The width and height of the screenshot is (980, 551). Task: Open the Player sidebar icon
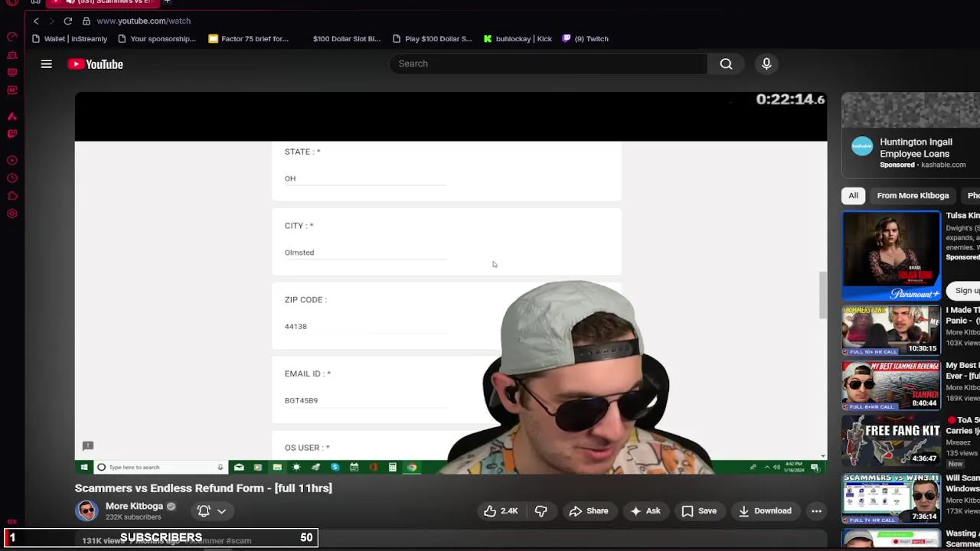pyautogui.click(x=12, y=161)
